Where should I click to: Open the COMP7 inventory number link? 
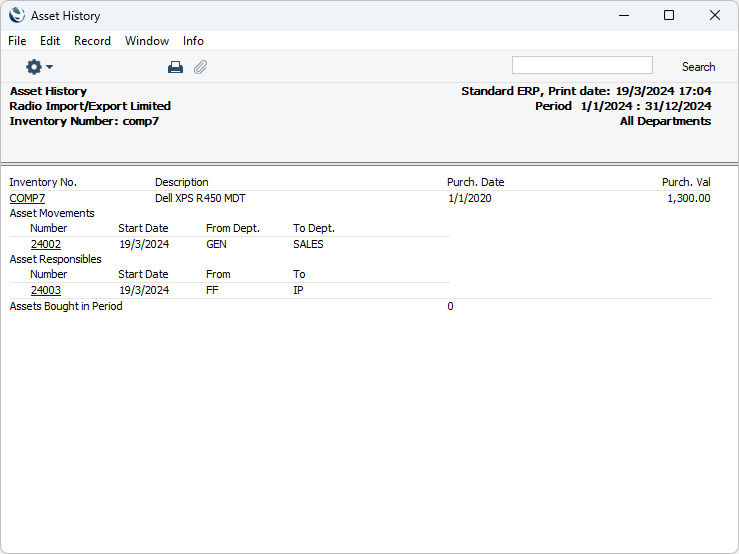[x=27, y=198]
